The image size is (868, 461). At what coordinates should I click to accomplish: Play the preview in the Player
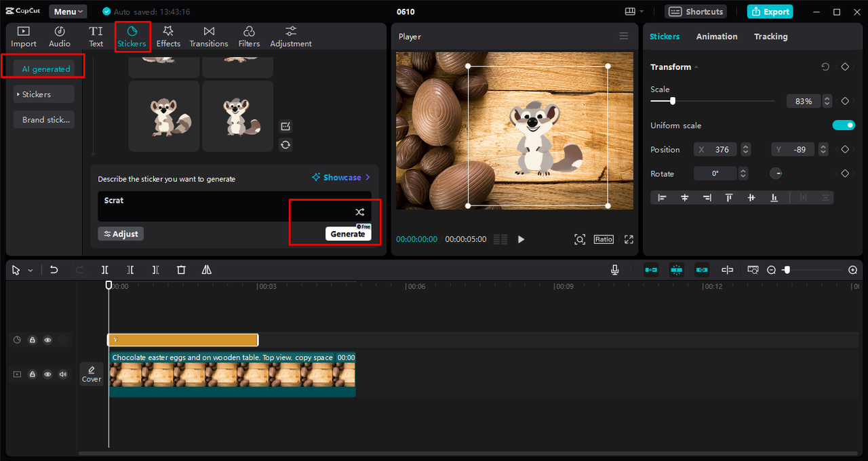click(x=521, y=239)
